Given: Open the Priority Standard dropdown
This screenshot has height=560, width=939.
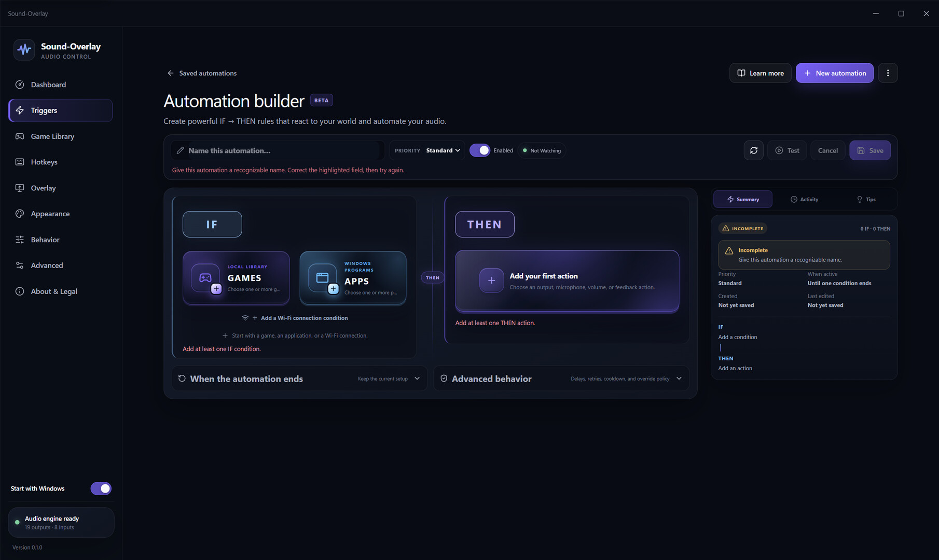Looking at the screenshot, I should (427, 150).
